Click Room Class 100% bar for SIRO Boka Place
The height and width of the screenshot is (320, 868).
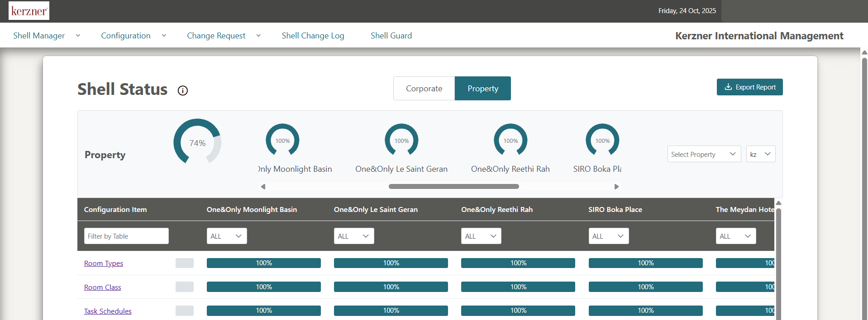point(645,287)
